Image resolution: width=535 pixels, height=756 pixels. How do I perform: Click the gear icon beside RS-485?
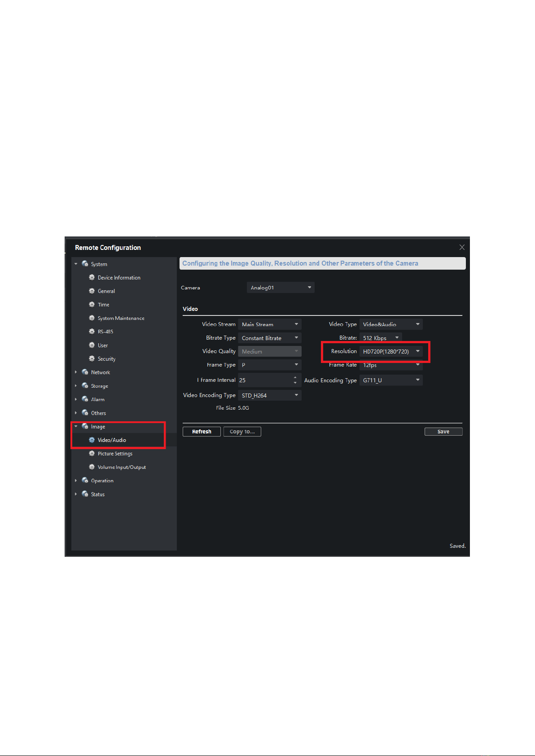coord(92,332)
